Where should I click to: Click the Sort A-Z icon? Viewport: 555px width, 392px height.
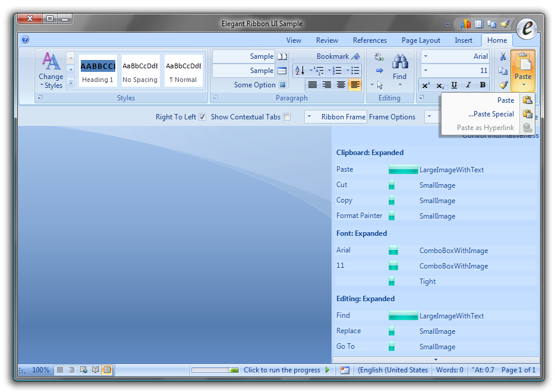point(300,71)
